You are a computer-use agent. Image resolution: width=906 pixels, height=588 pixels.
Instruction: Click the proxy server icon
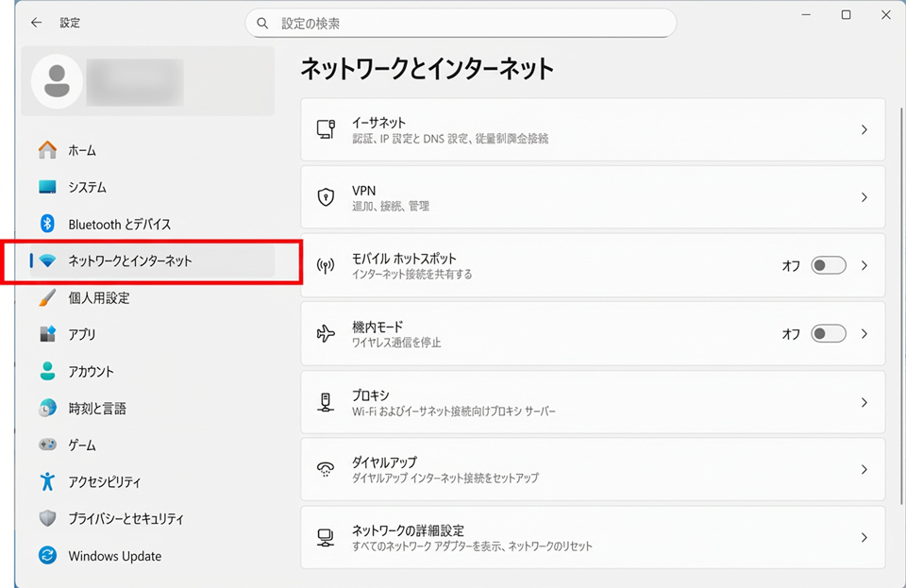[326, 402]
